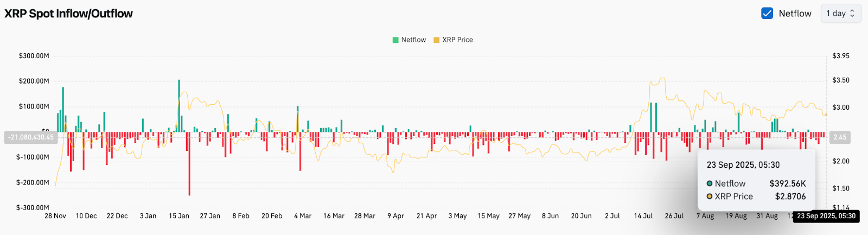The height and width of the screenshot is (235, 868).
Task: Toggle the Netflow series legend label
Action: [x=413, y=40]
